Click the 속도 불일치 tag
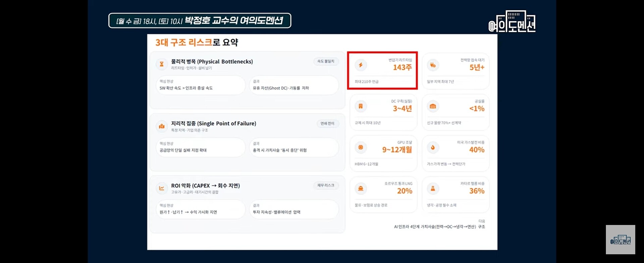Viewport: 644px width, 263px height. [x=326, y=61]
